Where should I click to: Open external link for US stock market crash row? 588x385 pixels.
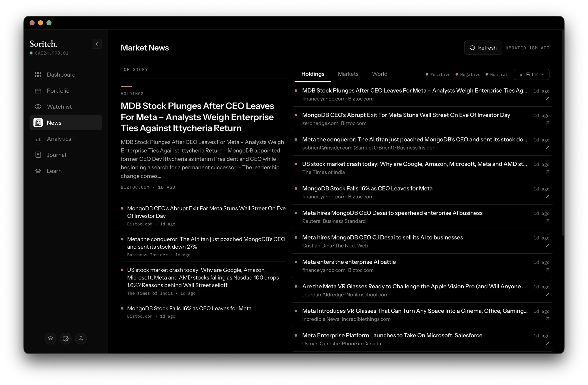pyautogui.click(x=547, y=172)
